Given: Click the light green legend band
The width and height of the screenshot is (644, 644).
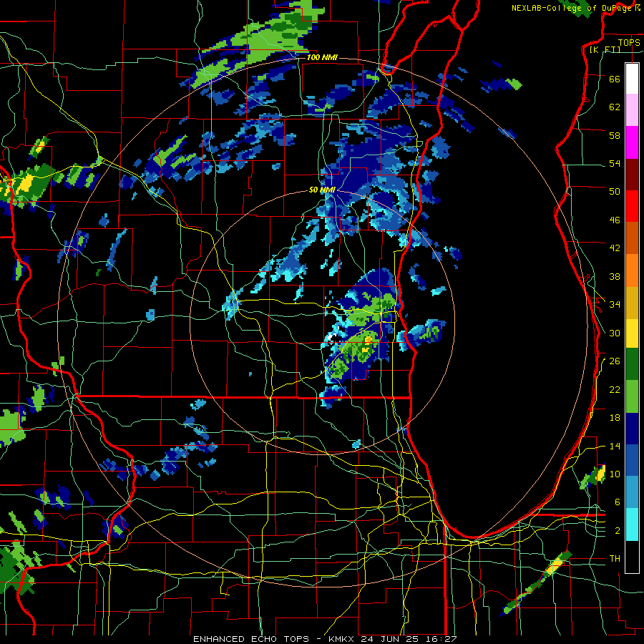Looking at the screenshot, I should [x=632, y=396].
